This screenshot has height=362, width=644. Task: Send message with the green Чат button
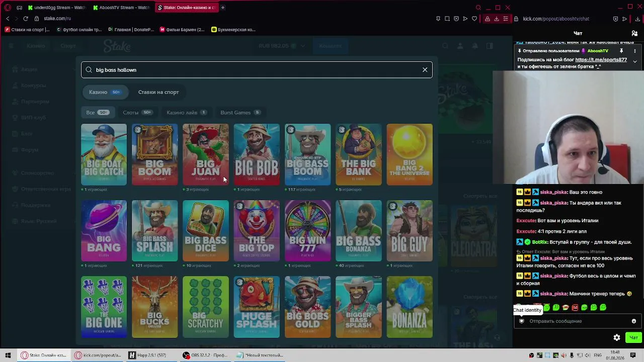tap(633, 337)
